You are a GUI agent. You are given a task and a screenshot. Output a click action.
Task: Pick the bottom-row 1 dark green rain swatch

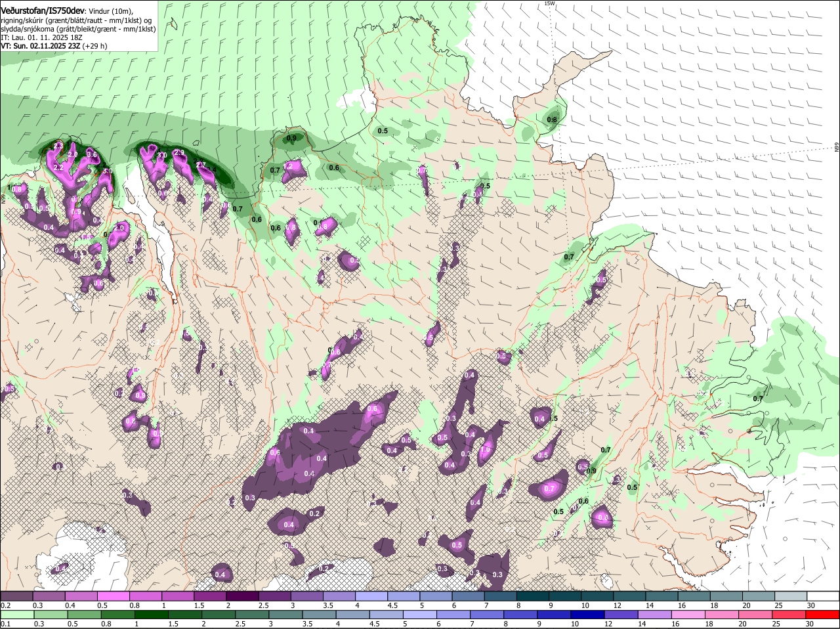pos(151,615)
